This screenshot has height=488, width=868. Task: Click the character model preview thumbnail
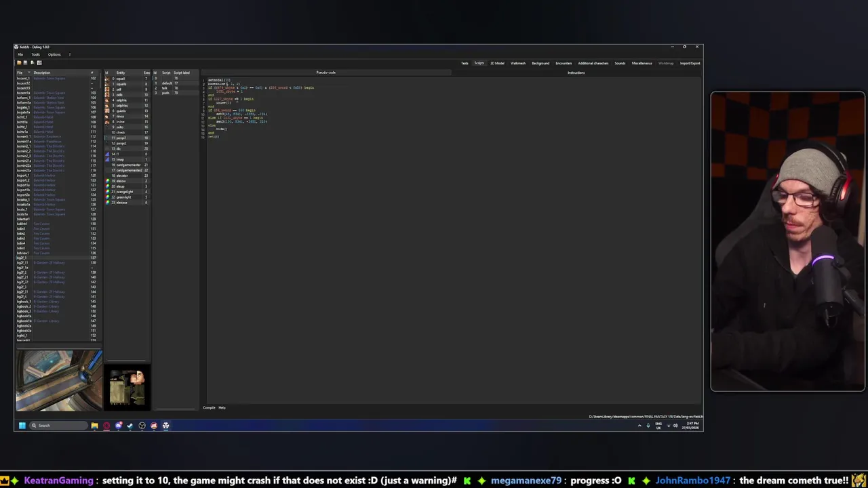click(127, 386)
